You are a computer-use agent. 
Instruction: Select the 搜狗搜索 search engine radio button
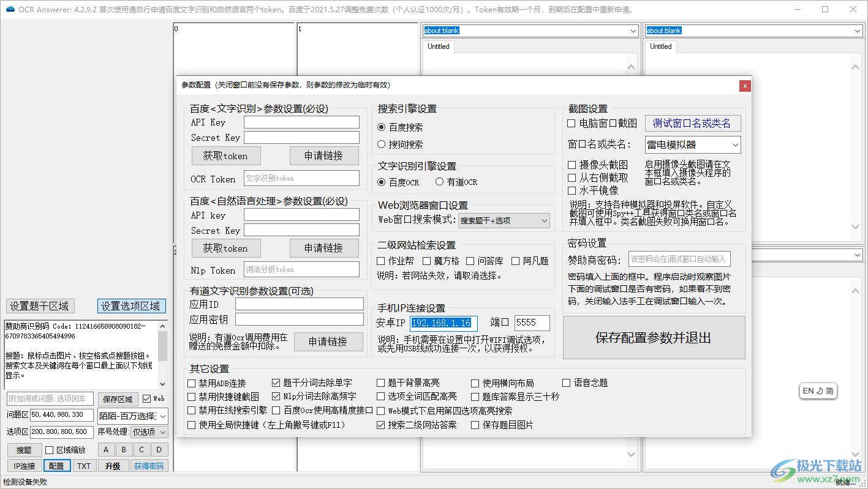[x=381, y=144]
